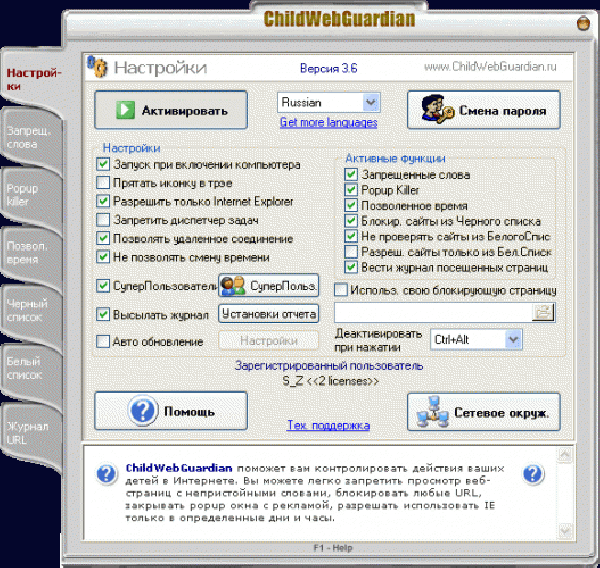
Task: Open the Get more languages link
Action: coord(328,122)
